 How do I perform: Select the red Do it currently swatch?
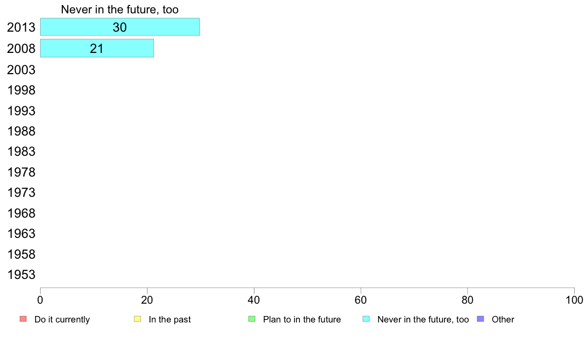tap(23, 319)
